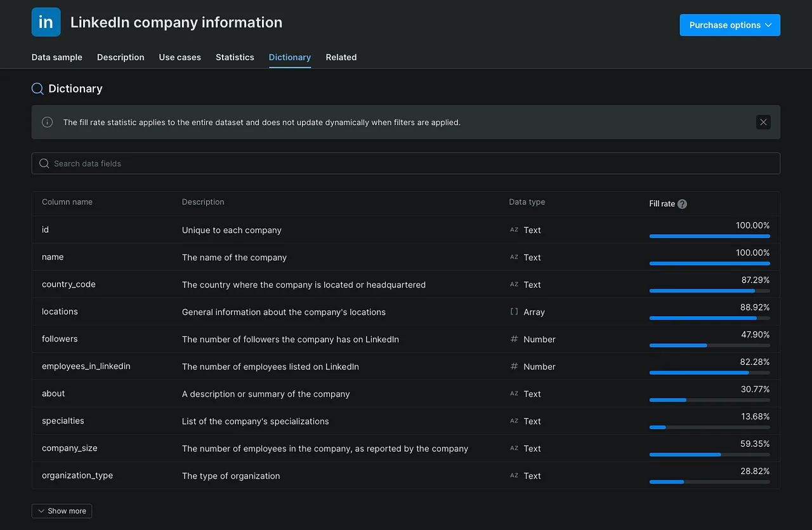The height and width of the screenshot is (530, 812).
Task: Select the locations column name
Action: [x=60, y=312]
